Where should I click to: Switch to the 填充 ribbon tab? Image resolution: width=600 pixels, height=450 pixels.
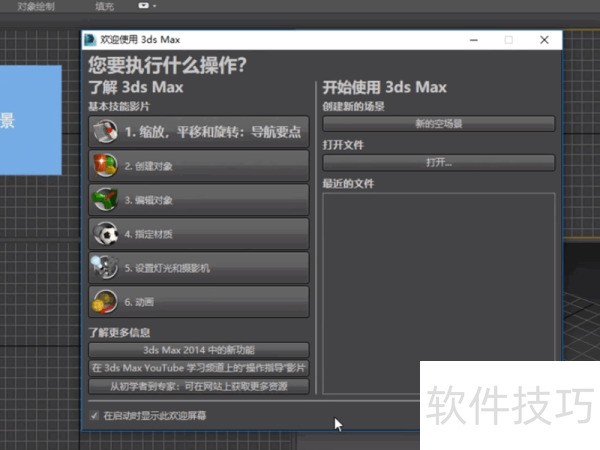coord(104,6)
